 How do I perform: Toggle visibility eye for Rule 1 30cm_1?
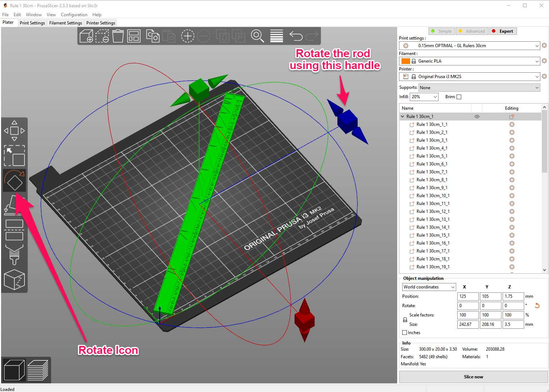point(477,117)
